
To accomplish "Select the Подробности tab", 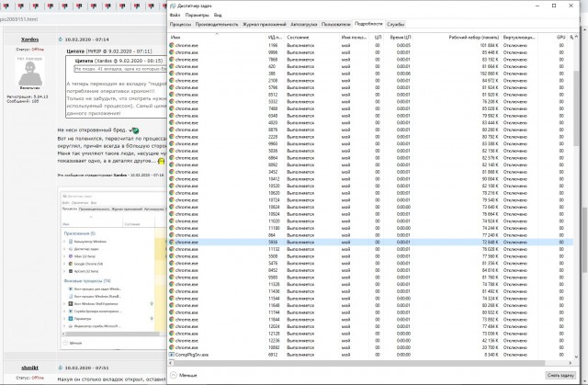I will point(368,24).
